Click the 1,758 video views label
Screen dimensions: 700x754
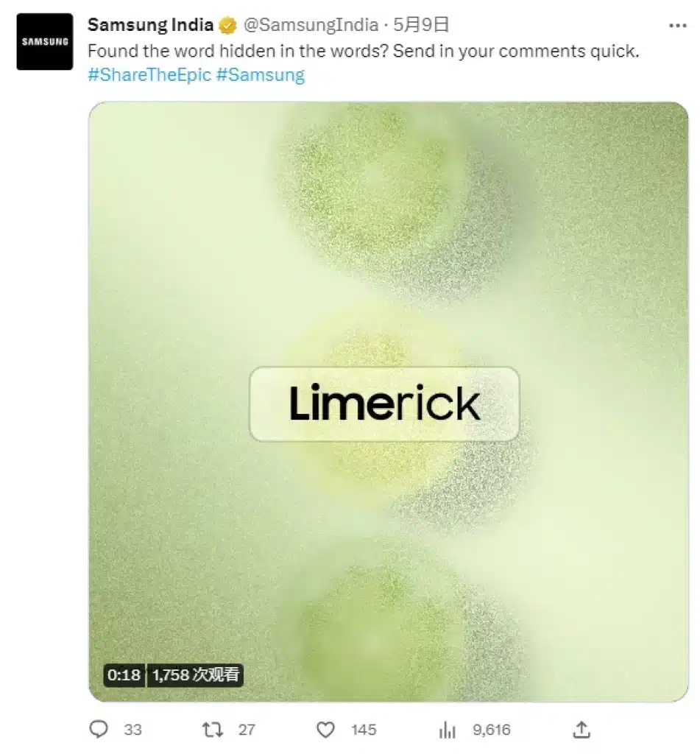(196, 674)
